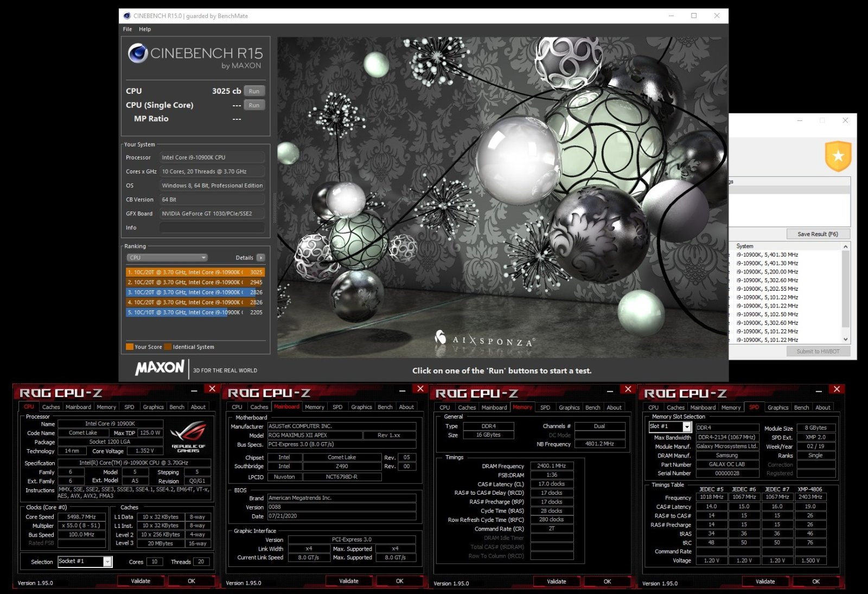The width and height of the screenshot is (868, 594).
Task: Close the first CPU-Z window
Action: click(x=212, y=389)
